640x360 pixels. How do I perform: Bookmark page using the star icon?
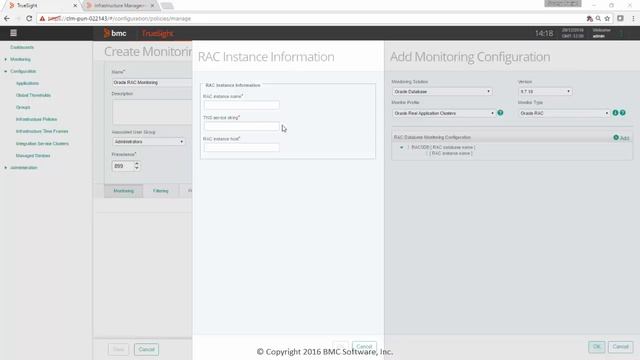tap(607, 18)
